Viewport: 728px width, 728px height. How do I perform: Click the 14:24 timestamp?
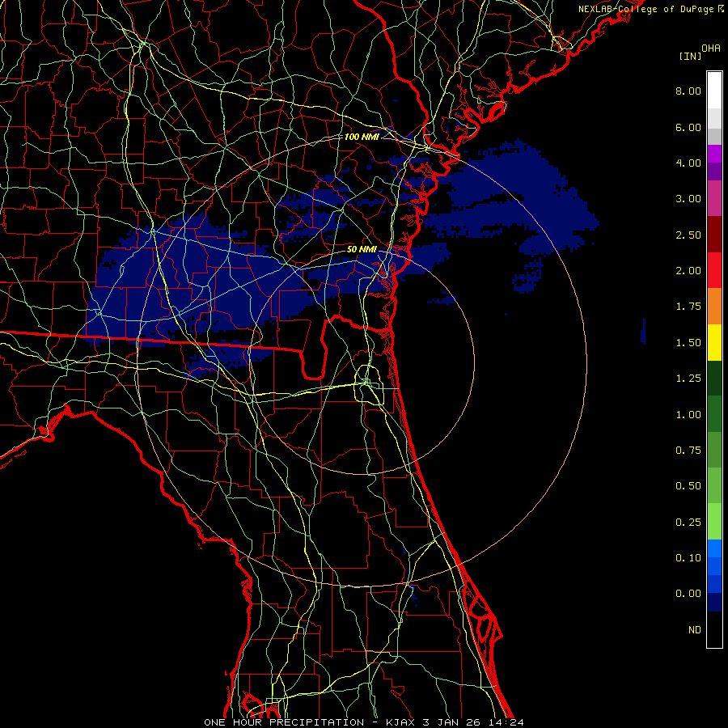tap(505, 722)
